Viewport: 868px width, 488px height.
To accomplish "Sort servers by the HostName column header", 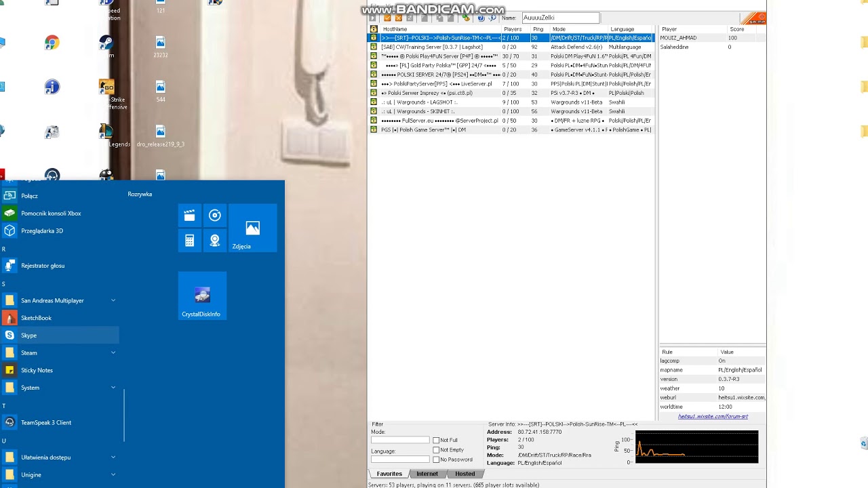I will click(440, 29).
